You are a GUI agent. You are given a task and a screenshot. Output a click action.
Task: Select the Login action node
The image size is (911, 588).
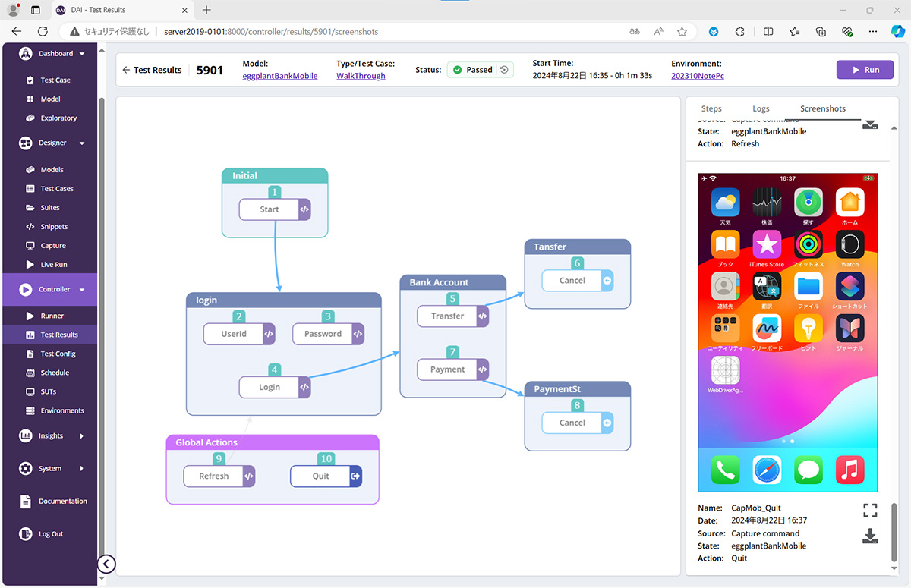275,387
